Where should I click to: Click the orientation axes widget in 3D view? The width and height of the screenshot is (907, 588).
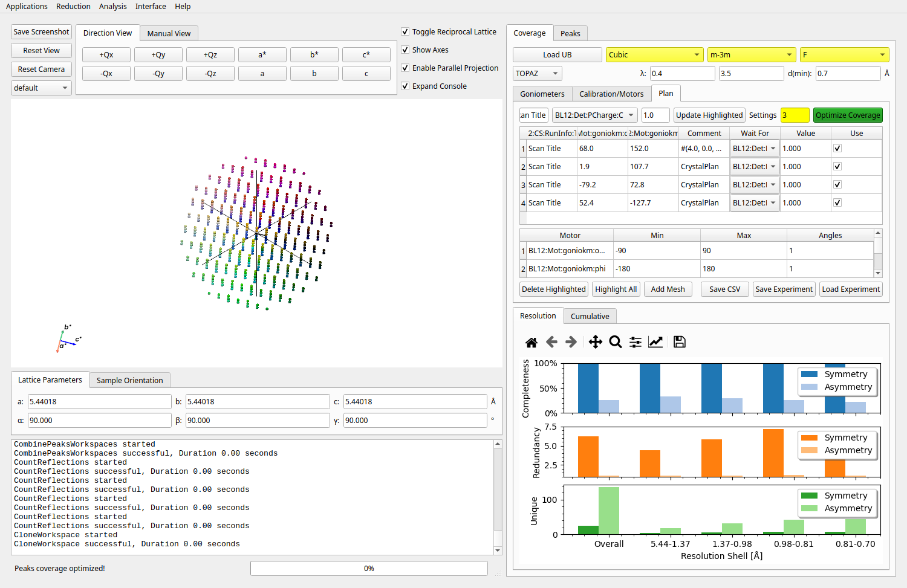pyautogui.click(x=68, y=339)
